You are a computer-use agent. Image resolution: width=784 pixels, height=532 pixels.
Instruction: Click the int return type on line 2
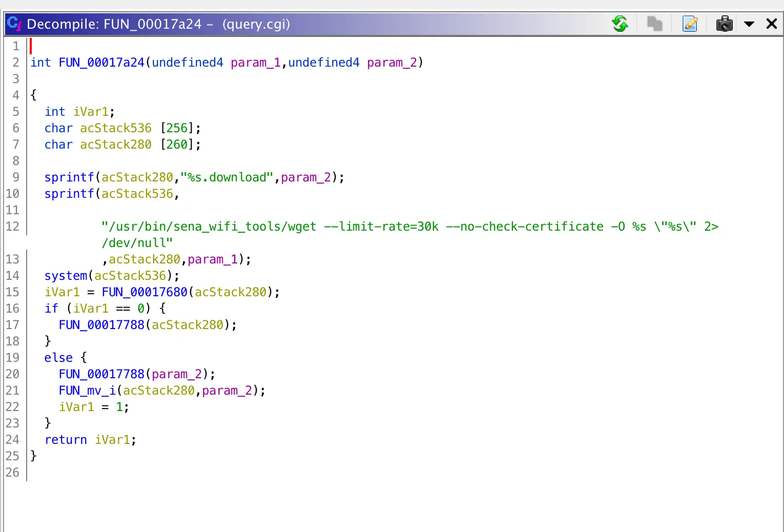[x=40, y=63]
